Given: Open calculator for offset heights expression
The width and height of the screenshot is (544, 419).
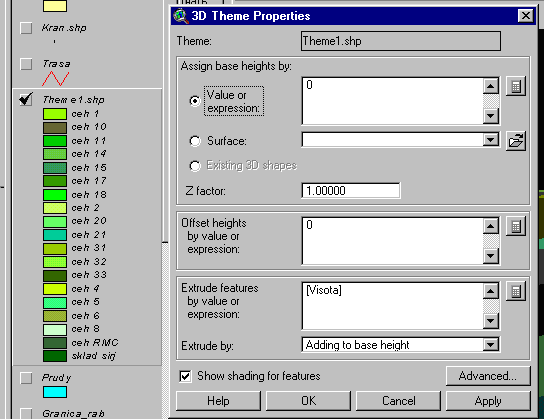Looking at the screenshot, I should pos(516,226).
